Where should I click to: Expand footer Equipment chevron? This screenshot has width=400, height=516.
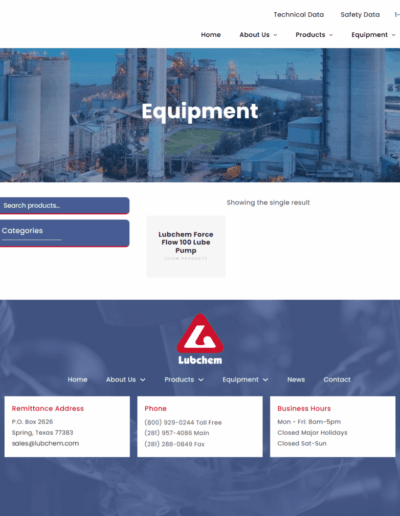pos(265,380)
